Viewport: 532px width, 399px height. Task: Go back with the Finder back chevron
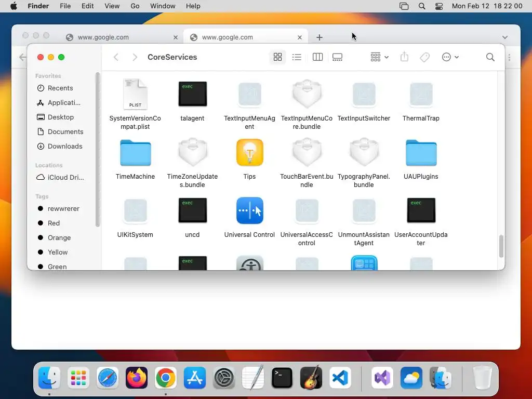coord(116,57)
